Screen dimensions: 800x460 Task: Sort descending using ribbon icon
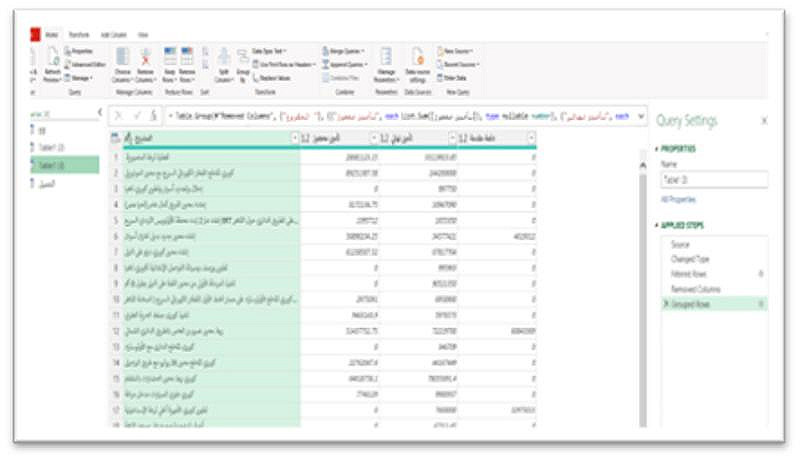[205, 65]
